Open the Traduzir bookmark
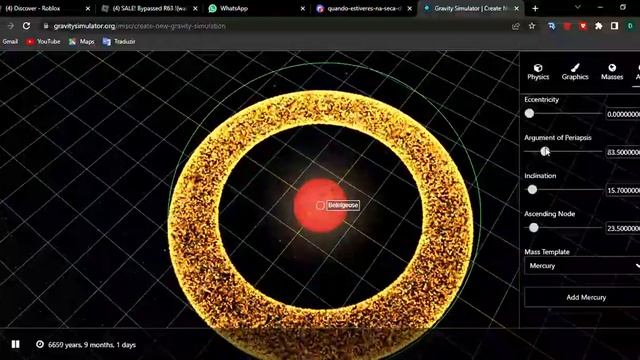 point(119,42)
